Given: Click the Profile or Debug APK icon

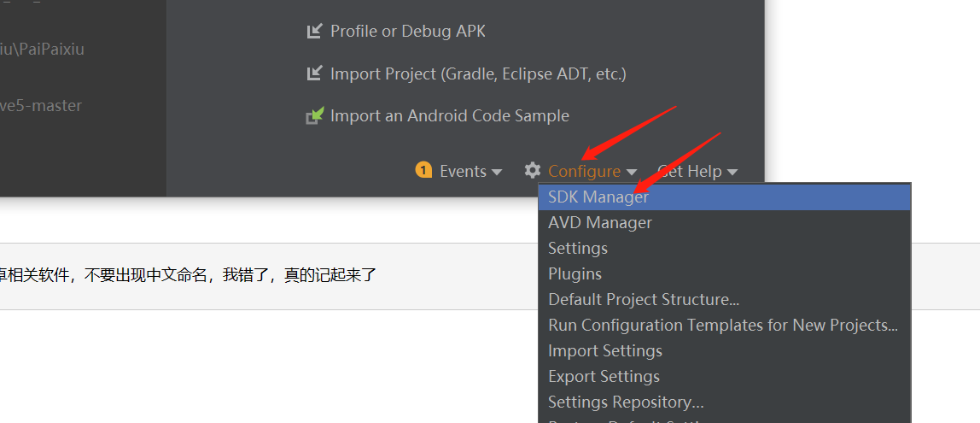Looking at the screenshot, I should (314, 32).
